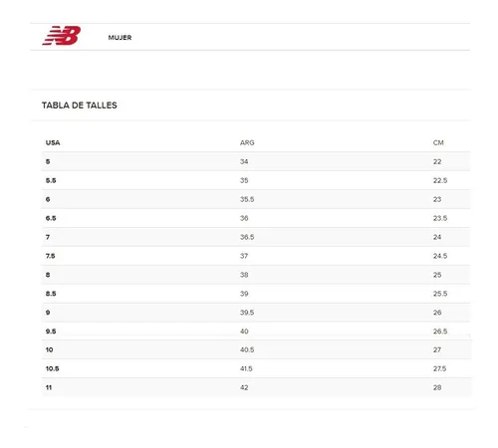498x448 pixels.
Task: Click the New Balance logo
Action: point(62,36)
